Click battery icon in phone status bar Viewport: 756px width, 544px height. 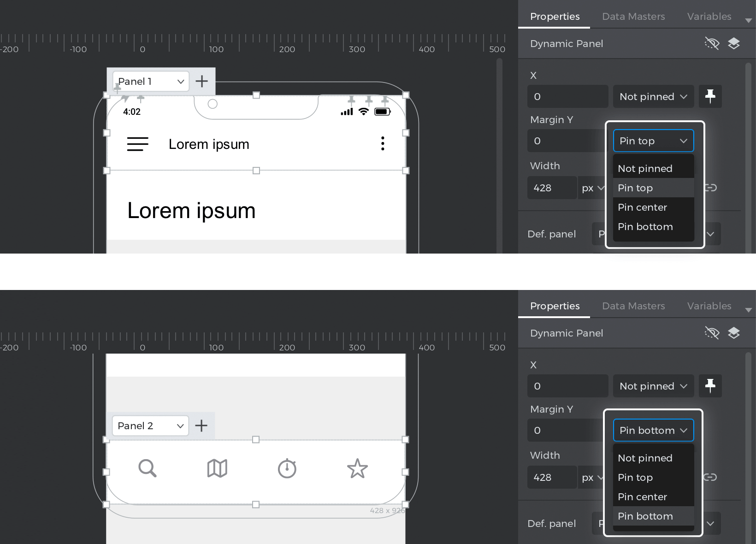(x=383, y=112)
